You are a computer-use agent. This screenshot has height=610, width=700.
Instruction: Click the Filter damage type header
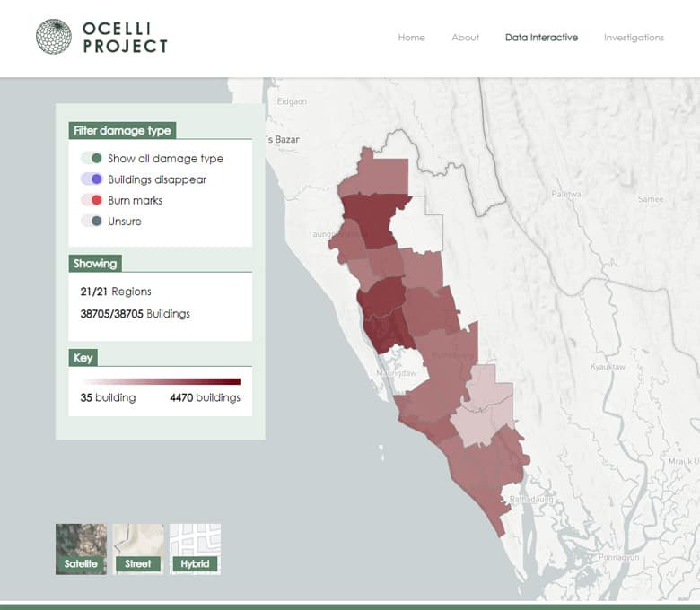(x=122, y=131)
